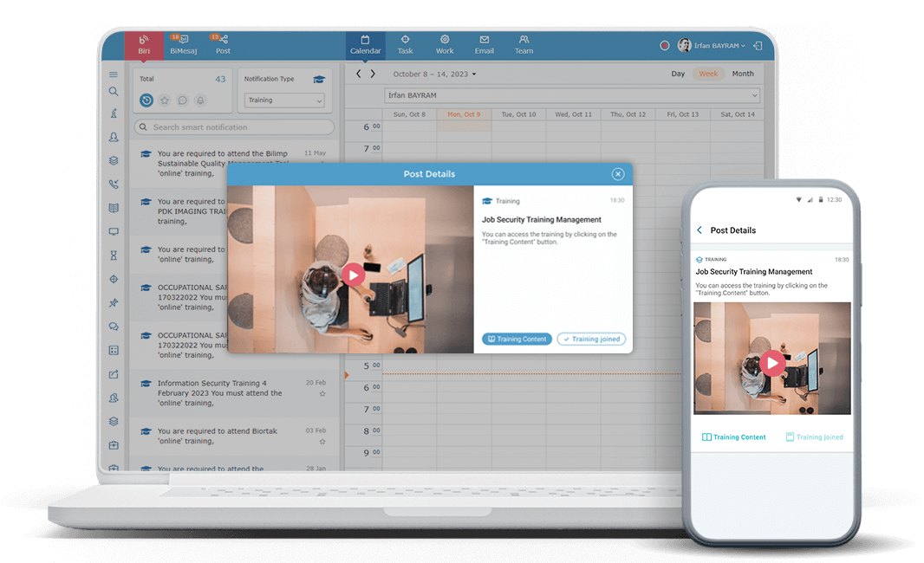The image size is (924, 563).
Task: Play the training video in laptop dialog
Action: (x=353, y=275)
